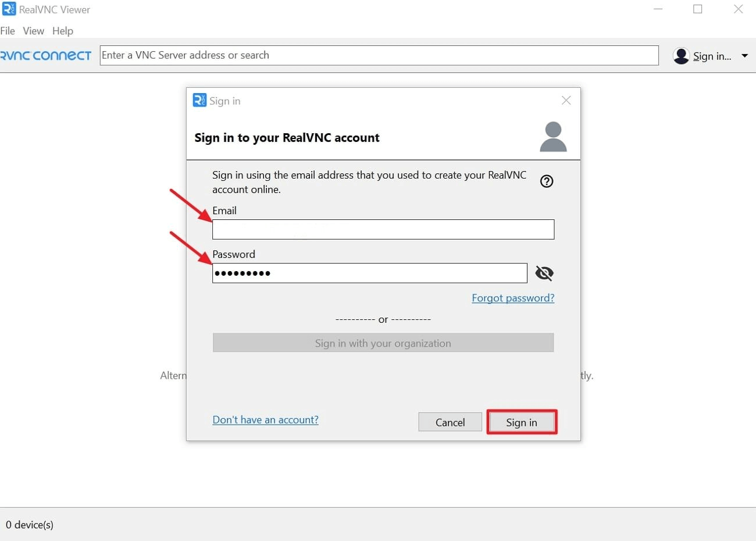756x541 pixels.
Task: Close the RealVNC Viewer window
Action: point(738,9)
